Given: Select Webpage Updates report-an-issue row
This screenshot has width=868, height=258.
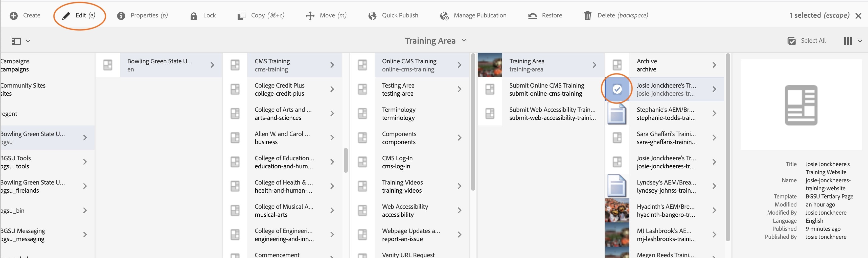Looking at the screenshot, I should point(410,235).
